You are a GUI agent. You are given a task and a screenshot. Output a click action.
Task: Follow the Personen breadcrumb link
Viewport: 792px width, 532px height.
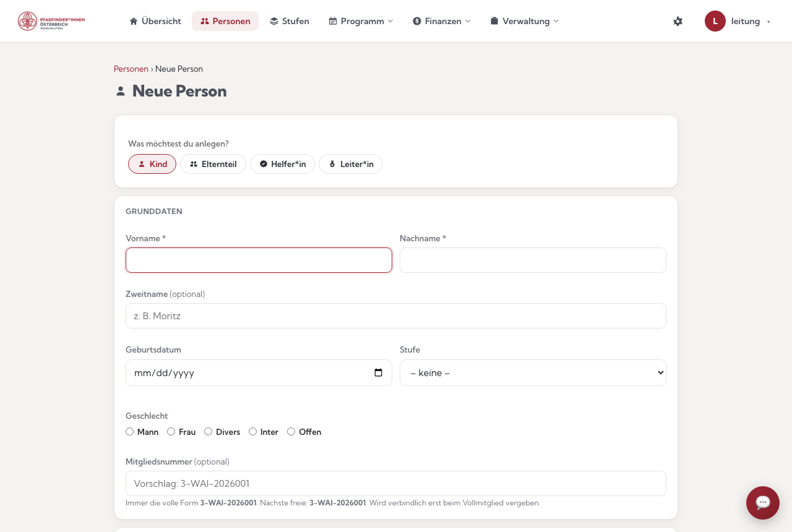[x=131, y=69]
